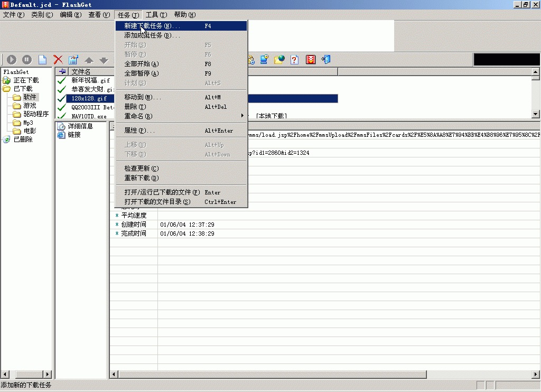The width and height of the screenshot is (541, 392).
Task: Click the pin icon in the file list header
Action: coord(62,71)
